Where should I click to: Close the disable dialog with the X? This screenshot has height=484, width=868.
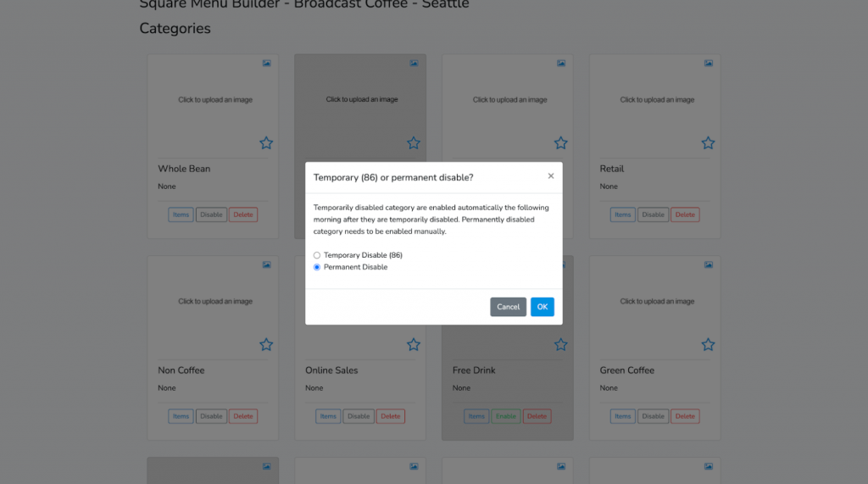pos(551,176)
